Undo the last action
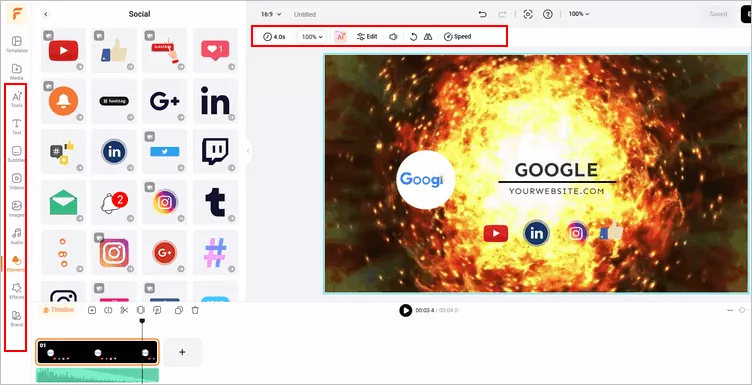The width and height of the screenshot is (752, 385). pyautogui.click(x=482, y=14)
